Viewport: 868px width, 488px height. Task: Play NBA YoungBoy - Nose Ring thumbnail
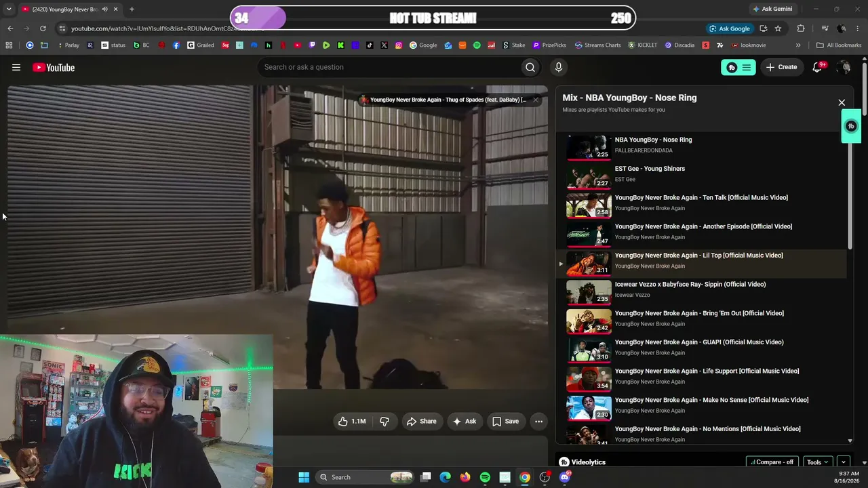[589, 146]
